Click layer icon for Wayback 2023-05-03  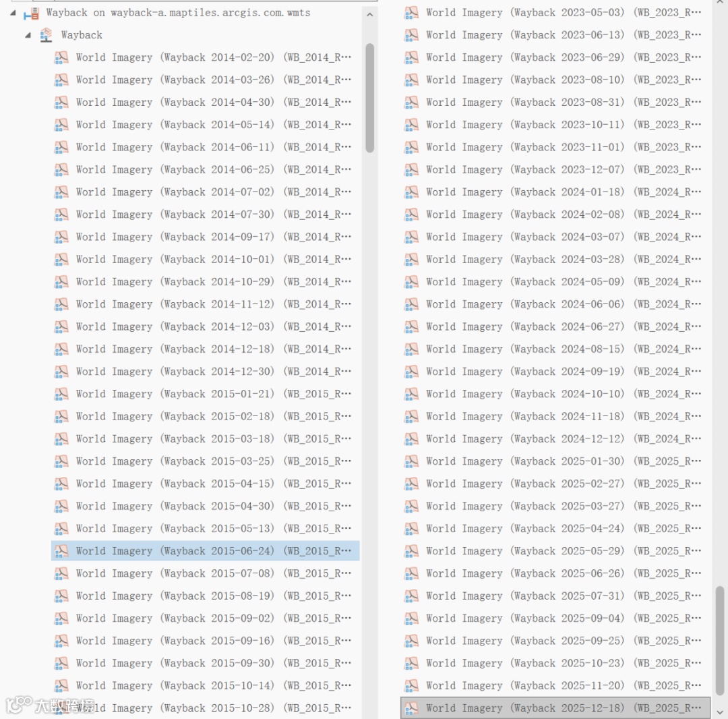[x=411, y=13]
